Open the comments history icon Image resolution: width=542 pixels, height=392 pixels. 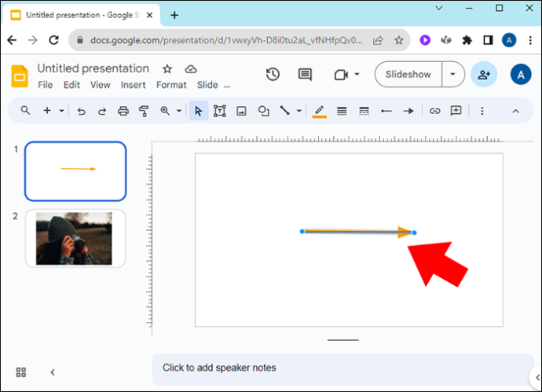305,75
